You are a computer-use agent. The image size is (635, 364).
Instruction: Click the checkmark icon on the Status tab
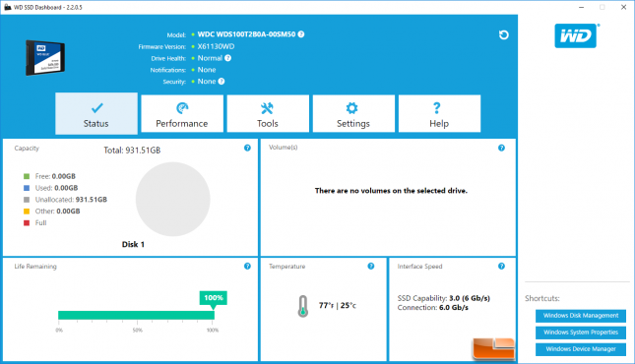(x=96, y=107)
